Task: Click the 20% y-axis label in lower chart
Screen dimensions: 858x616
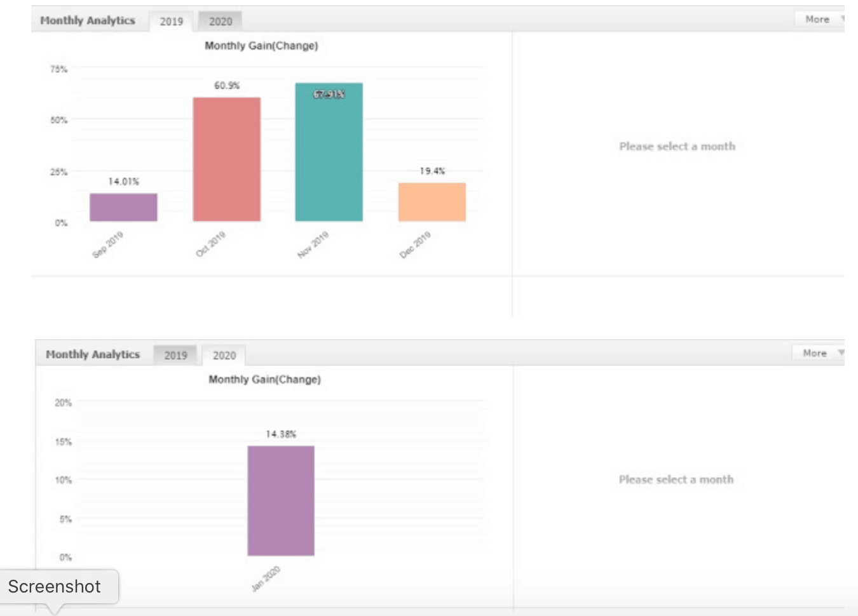Action: [63, 403]
